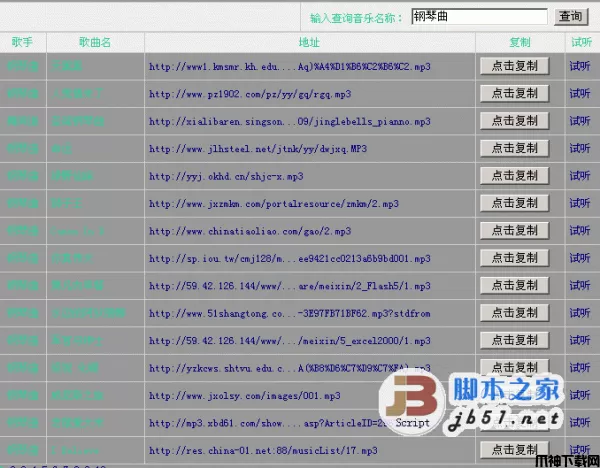Preview the yzkcws.shtvu.edu track with 试听

[x=580, y=368]
